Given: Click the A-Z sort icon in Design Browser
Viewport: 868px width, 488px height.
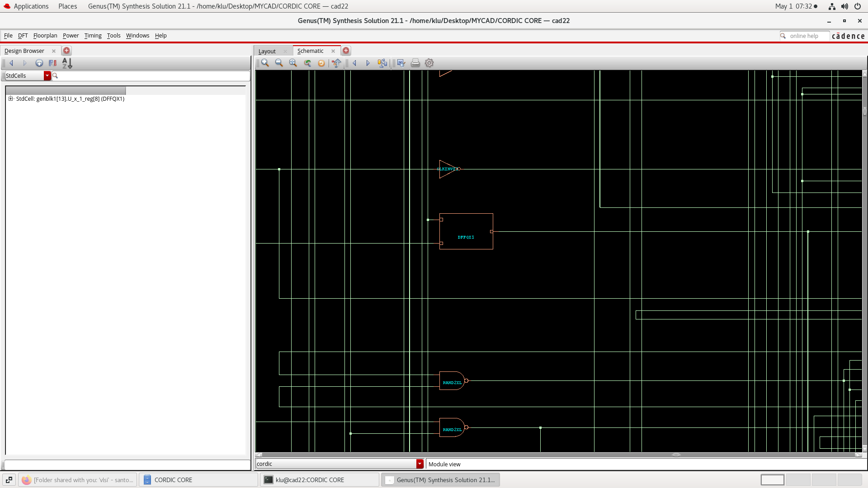Looking at the screenshot, I should [x=67, y=63].
